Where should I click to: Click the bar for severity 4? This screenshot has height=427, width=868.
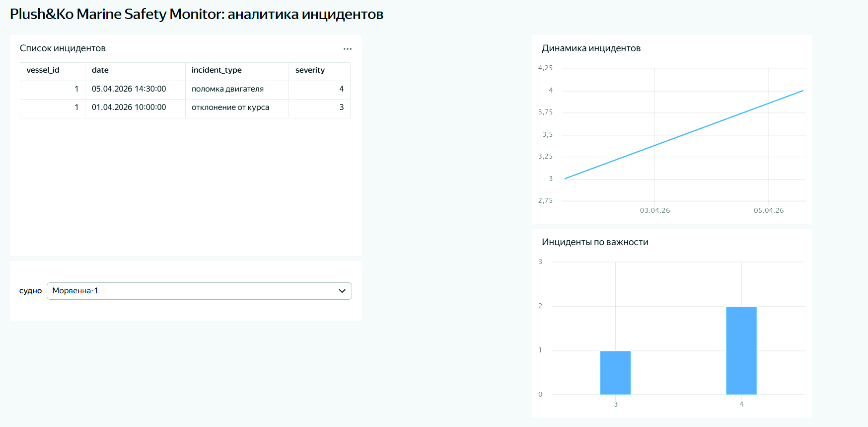coord(741,350)
